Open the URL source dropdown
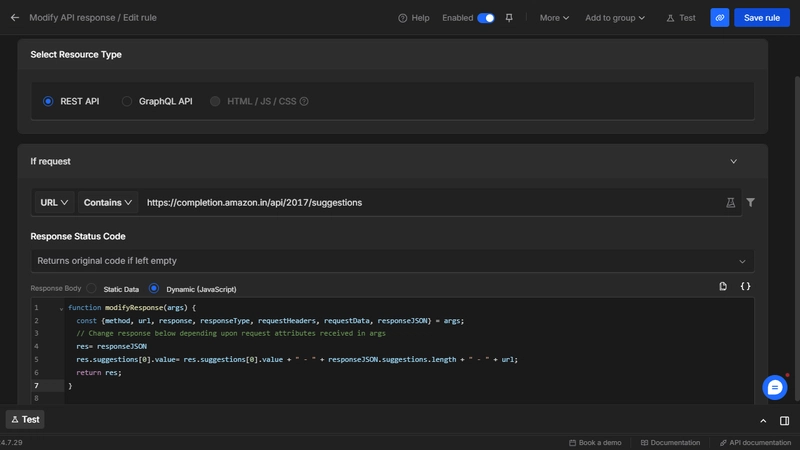The image size is (800, 450). coord(54,203)
